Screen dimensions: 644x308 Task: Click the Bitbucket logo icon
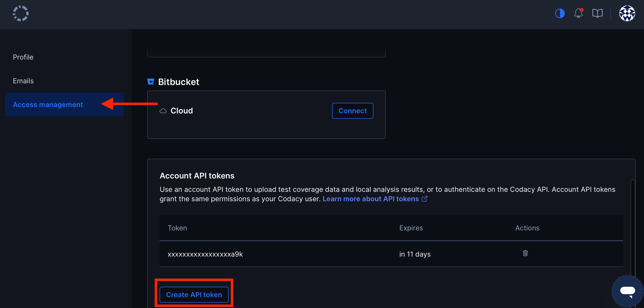[x=151, y=82]
